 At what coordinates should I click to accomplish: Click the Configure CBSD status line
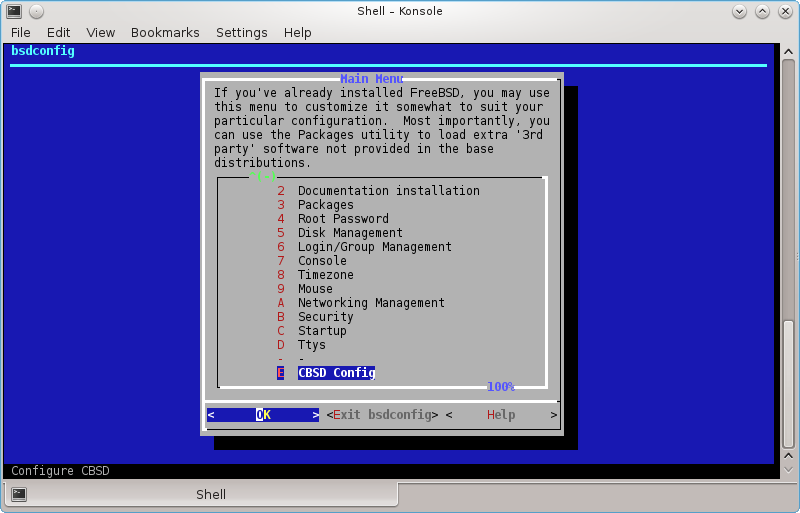[x=60, y=471]
